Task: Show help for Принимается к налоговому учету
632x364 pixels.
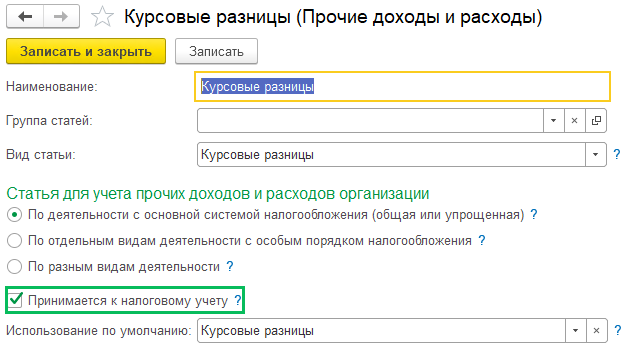Action: (x=238, y=300)
